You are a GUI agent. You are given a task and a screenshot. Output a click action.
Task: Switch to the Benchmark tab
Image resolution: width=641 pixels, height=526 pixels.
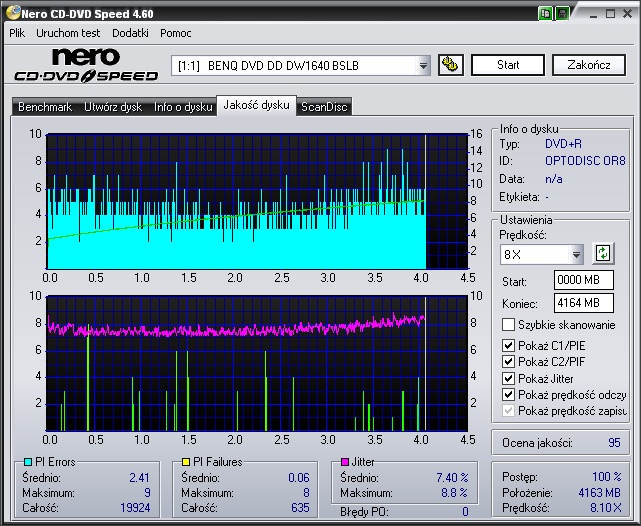point(45,107)
